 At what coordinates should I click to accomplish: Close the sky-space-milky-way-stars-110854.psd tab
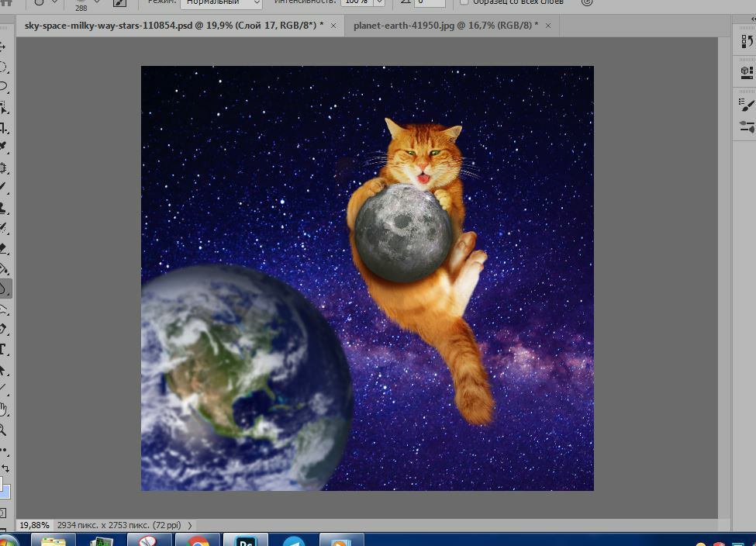[x=333, y=26]
